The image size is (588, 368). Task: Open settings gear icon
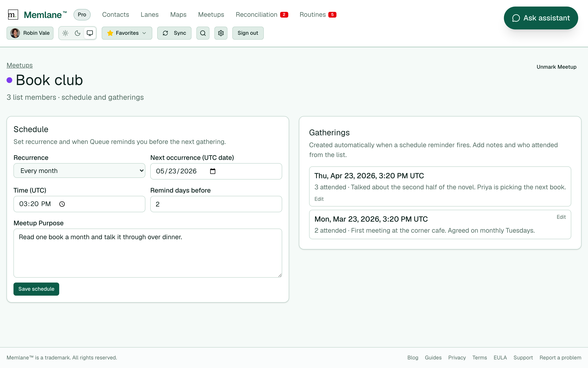(221, 33)
